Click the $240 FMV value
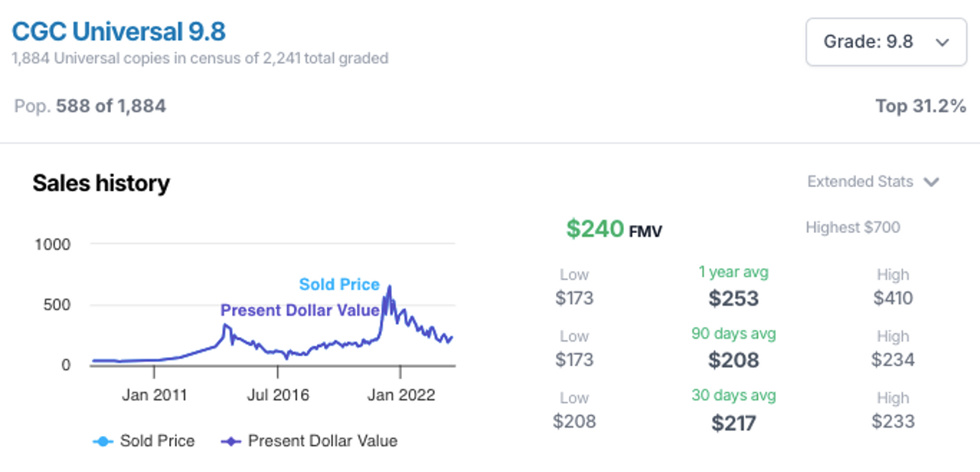Screen dimensions: 980x472 595,228
